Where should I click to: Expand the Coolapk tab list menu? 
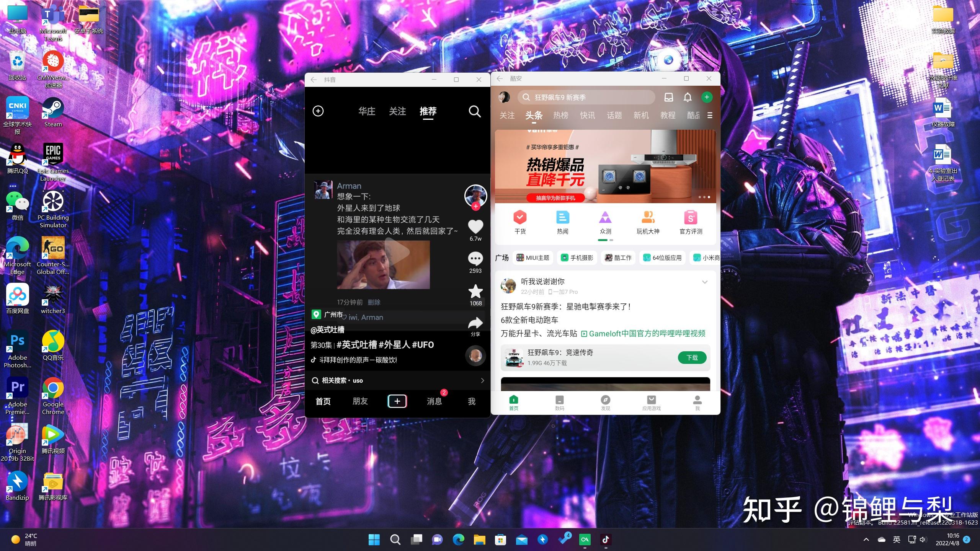tap(710, 115)
